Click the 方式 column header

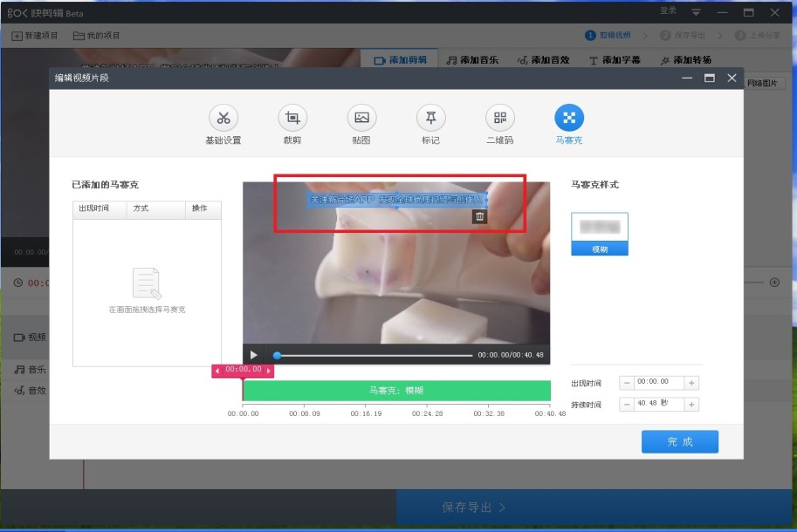pyautogui.click(x=155, y=208)
